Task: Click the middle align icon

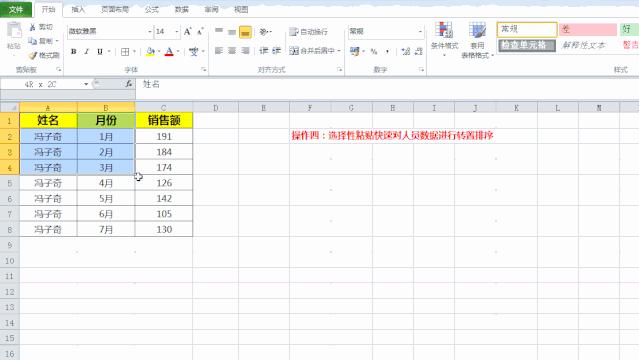Action: 232,31
